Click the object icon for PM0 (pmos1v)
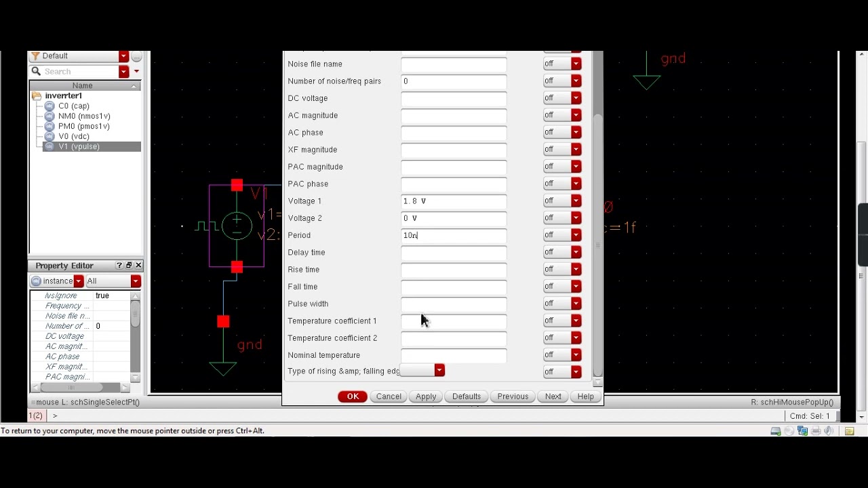The height and width of the screenshot is (488, 868). pyautogui.click(x=50, y=126)
